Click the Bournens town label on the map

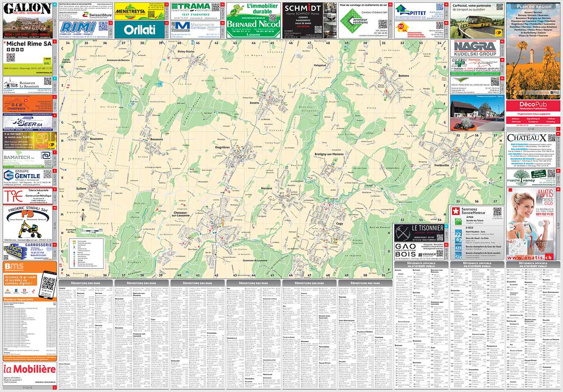point(96,139)
